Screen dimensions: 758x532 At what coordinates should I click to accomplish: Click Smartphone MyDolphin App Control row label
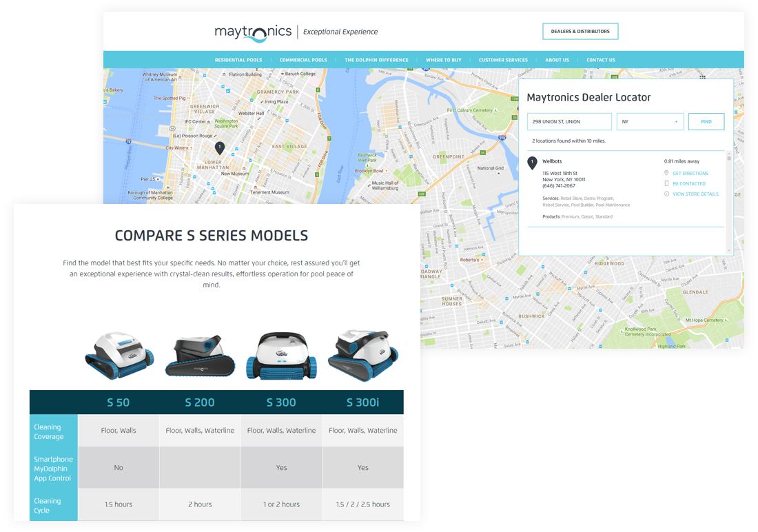[53, 468]
